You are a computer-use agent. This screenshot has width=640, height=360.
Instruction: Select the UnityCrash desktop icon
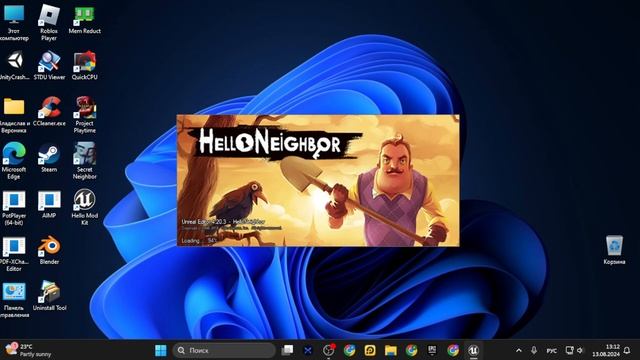(14, 65)
